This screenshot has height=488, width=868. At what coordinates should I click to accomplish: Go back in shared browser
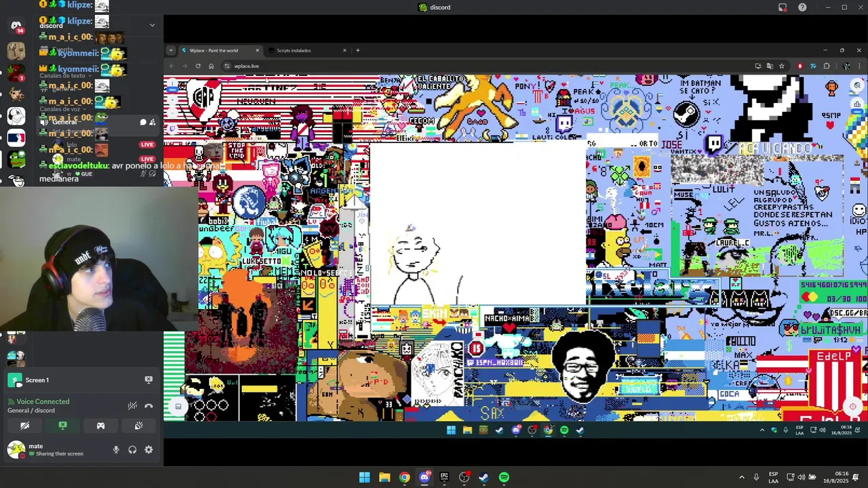point(172,66)
